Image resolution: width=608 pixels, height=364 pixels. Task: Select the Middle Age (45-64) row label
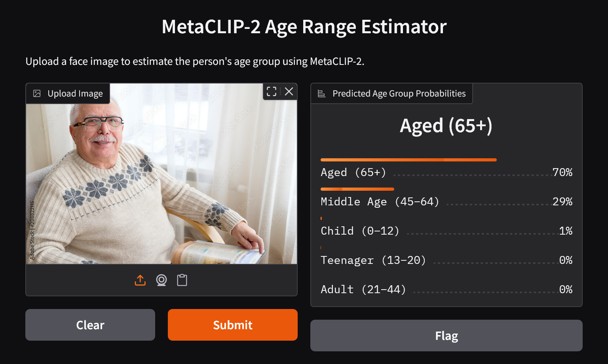point(380,202)
